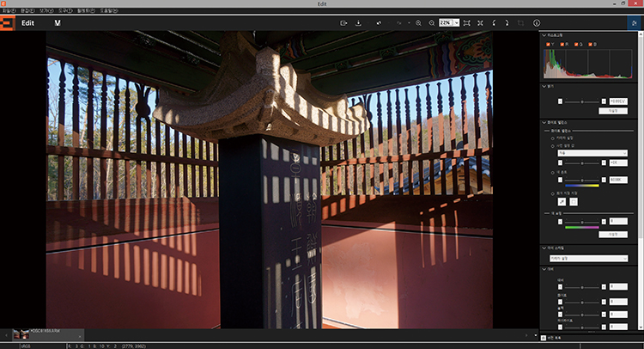This screenshot has height=349, width=644.
Task: Rotate the image counterclockwise
Action: pos(494,23)
